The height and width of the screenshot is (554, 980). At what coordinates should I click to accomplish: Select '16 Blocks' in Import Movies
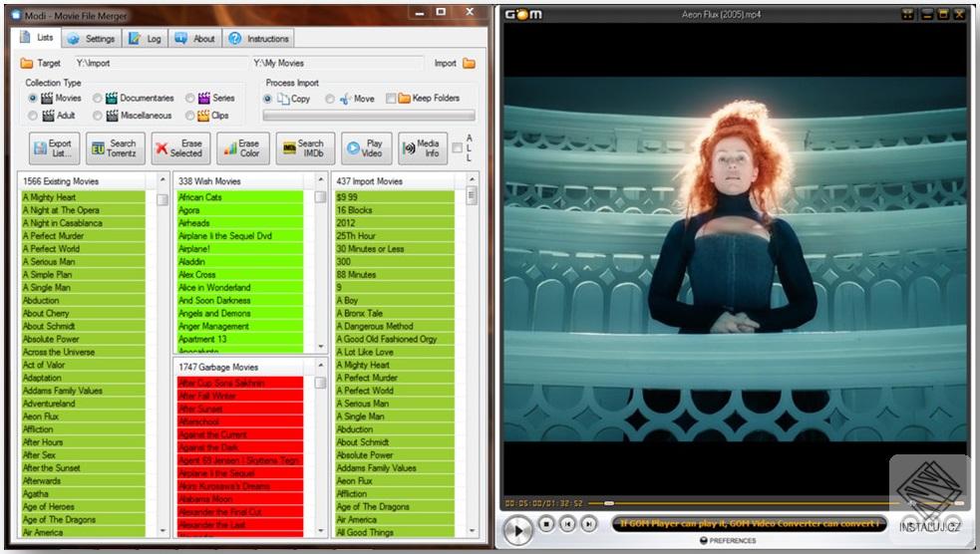click(x=395, y=210)
